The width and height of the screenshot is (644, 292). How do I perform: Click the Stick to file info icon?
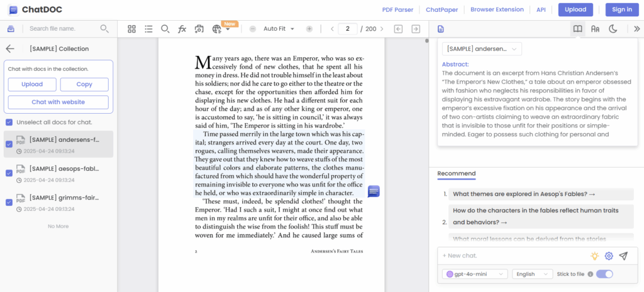590,274
